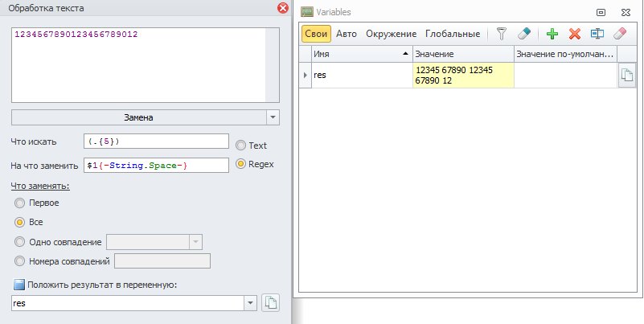Image resolution: width=644 pixels, height=324 pixels.
Task: Switch to the Авто variables tab
Action: 347,34
